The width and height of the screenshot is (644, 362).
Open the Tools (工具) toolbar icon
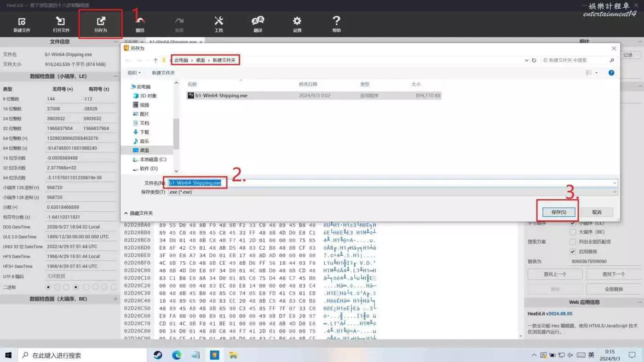pyautogui.click(x=218, y=24)
